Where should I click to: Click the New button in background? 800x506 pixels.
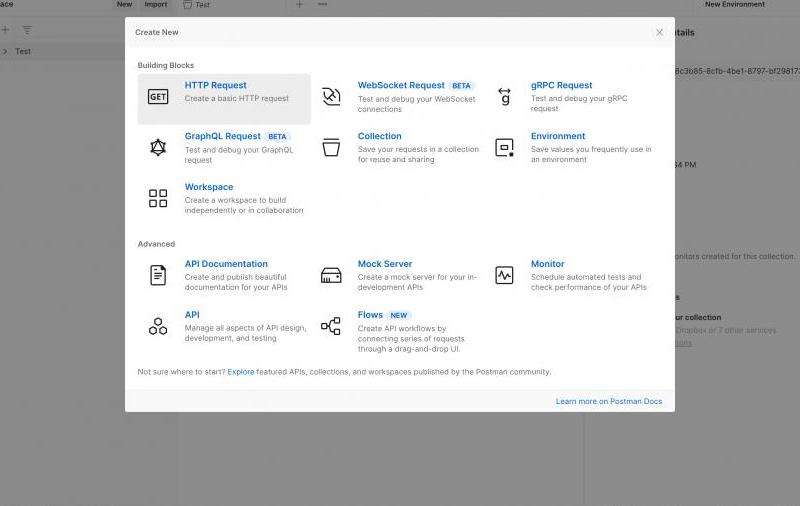(x=124, y=4)
